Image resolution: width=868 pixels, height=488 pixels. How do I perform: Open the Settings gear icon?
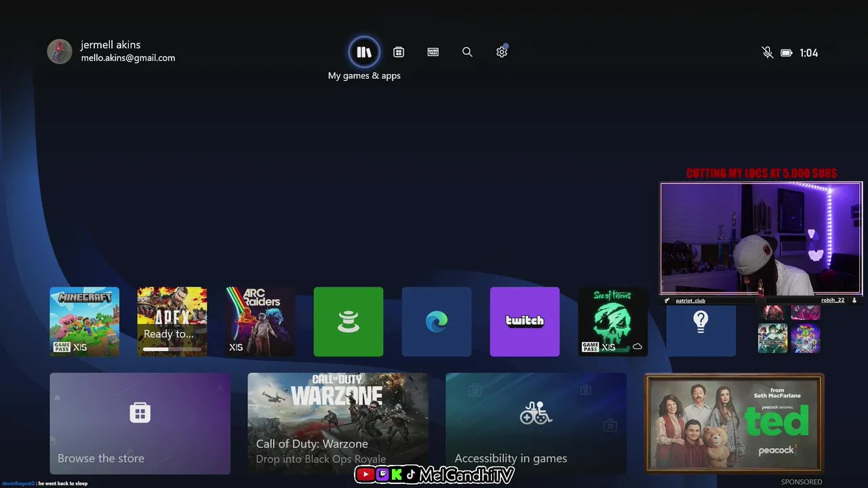coord(502,52)
